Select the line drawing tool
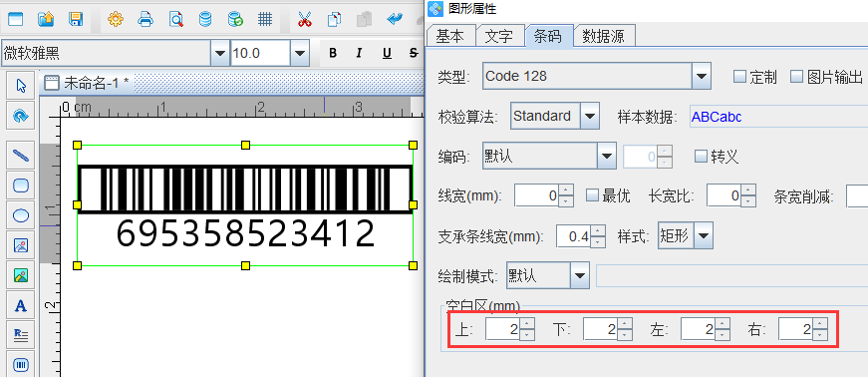868x377 pixels. click(x=21, y=156)
